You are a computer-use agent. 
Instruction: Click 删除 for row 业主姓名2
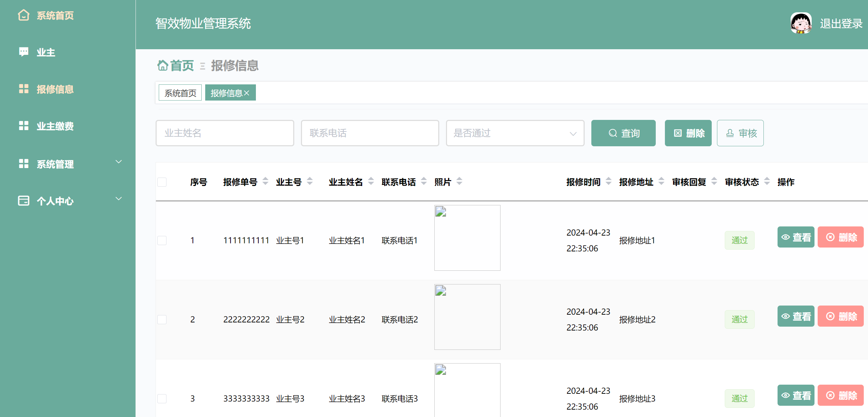(x=841, y=316)
